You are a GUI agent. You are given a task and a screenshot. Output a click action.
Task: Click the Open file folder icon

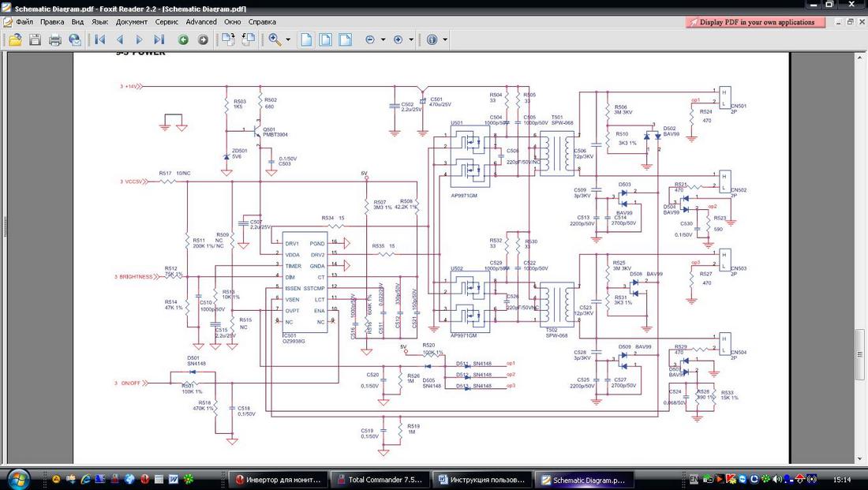[15, 39]
